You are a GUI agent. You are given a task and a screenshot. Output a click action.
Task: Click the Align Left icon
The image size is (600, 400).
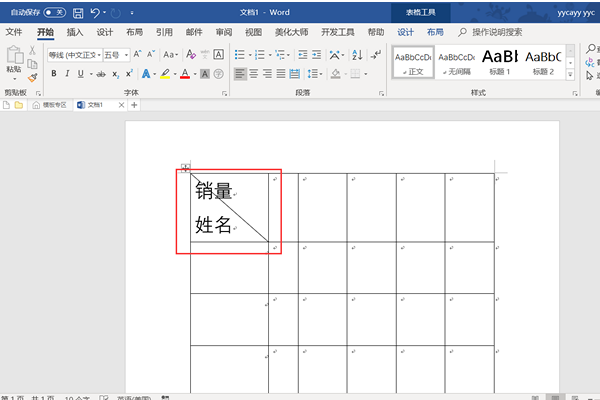coord(240,73)
